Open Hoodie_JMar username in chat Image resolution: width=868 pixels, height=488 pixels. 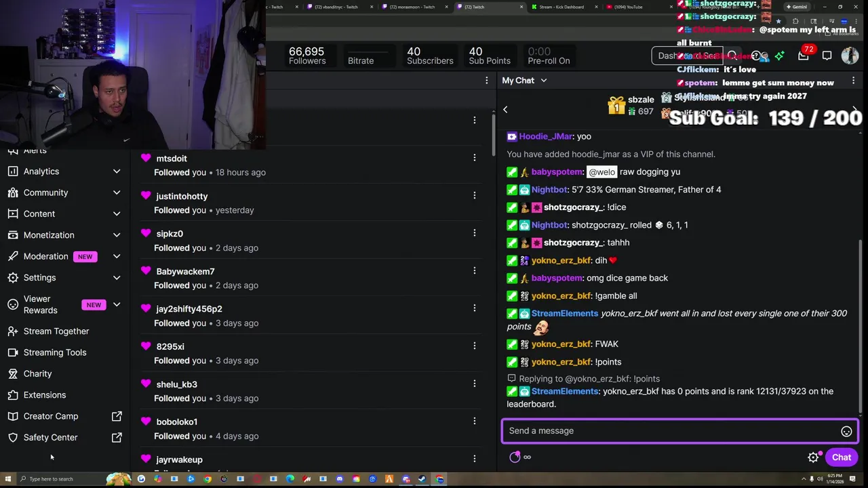pos(546,136)
